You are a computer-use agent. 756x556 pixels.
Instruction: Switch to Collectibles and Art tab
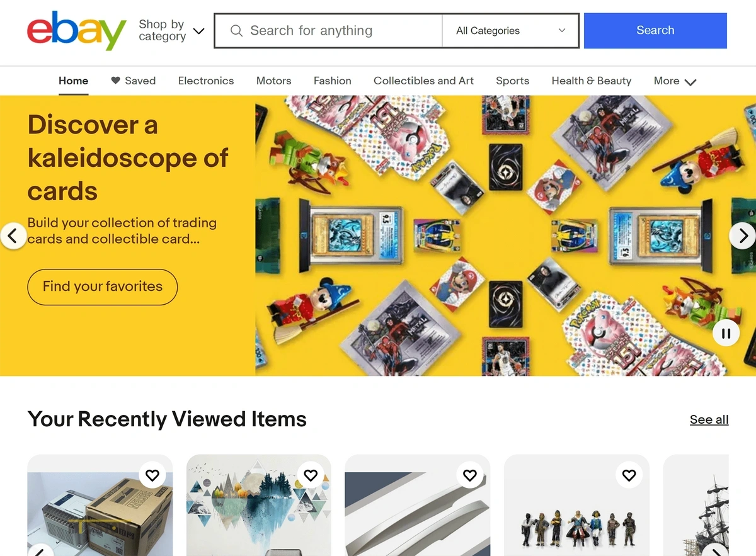pos(423,81)
